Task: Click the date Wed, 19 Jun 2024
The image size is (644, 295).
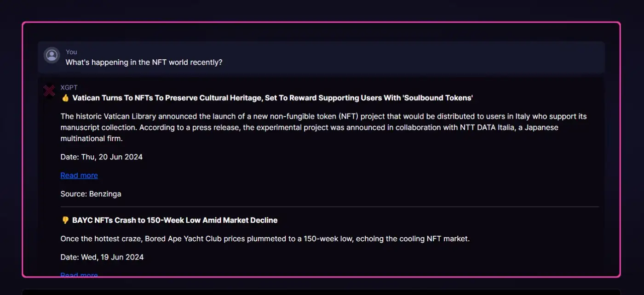Action: [102, 257]
